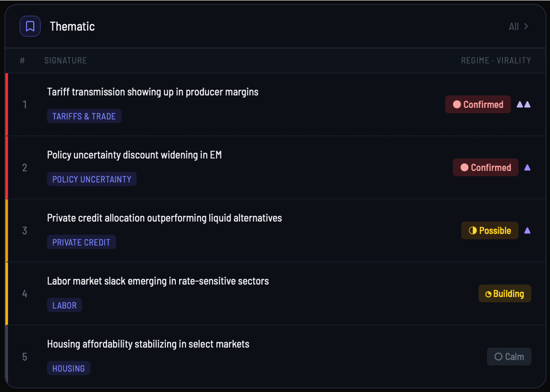Open 'Housing affordability stabilizing in select markets'
The width and height of the screenshot is (550, 392).
coord(148,344)
